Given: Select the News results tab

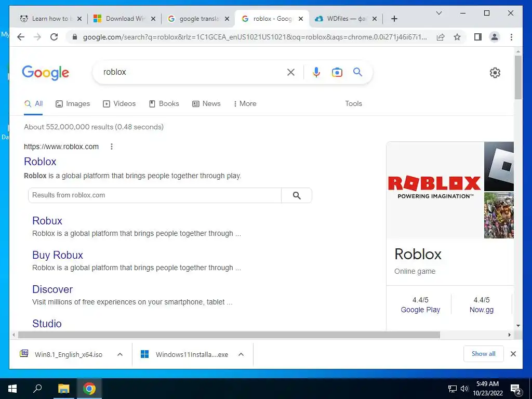Looking at the screenshot, I should 206,103.
